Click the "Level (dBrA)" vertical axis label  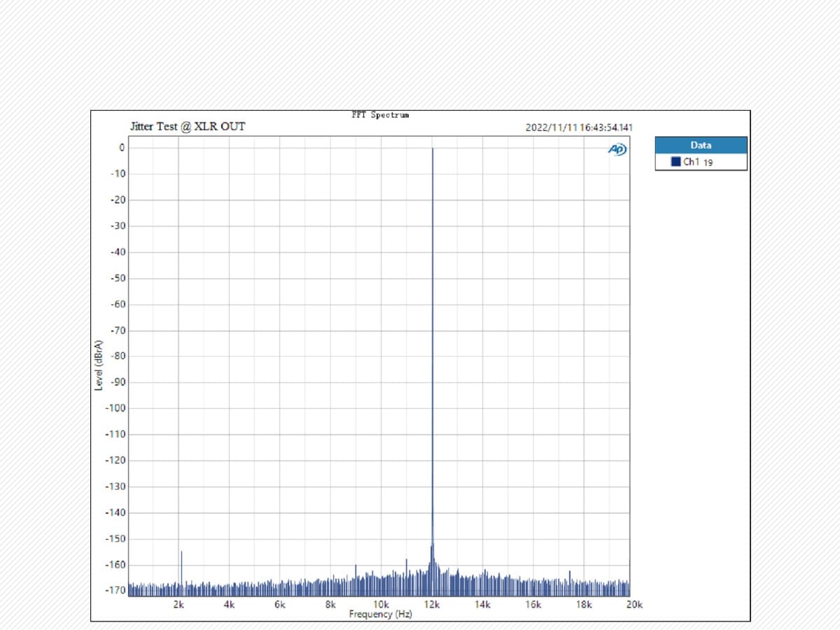click(x=99, y=365)
